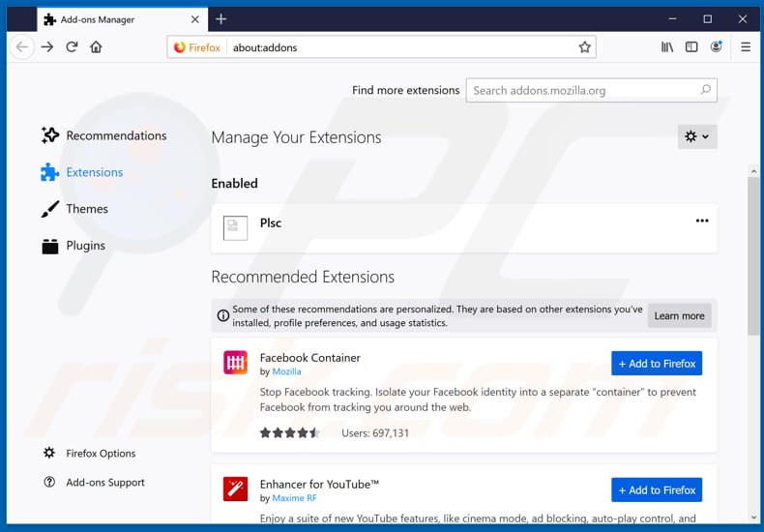Click the search magnifier icon
The height and width of the screenshot is (532, 764).
(705, 90)
